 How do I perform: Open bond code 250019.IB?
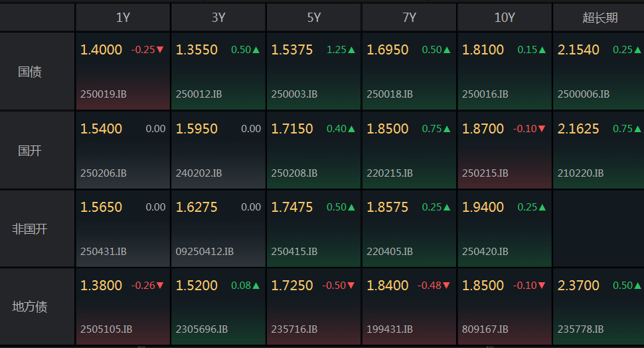(x=103, y=94)
